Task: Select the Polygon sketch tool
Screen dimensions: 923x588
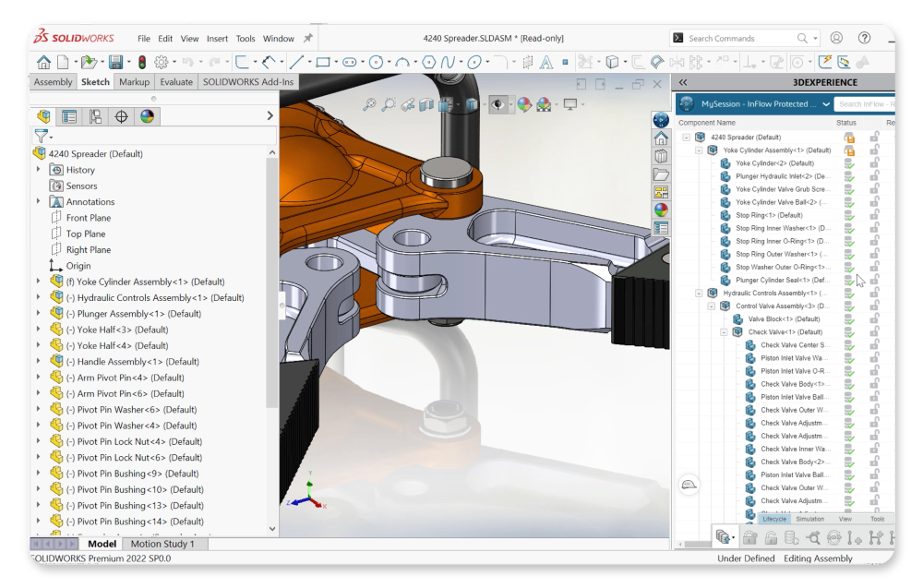Action: [x=429, y=62]
